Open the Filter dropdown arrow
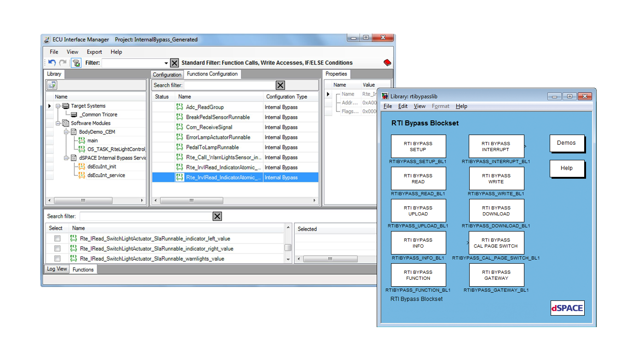This screenshot has height=362, width=644. coord(166,63)
